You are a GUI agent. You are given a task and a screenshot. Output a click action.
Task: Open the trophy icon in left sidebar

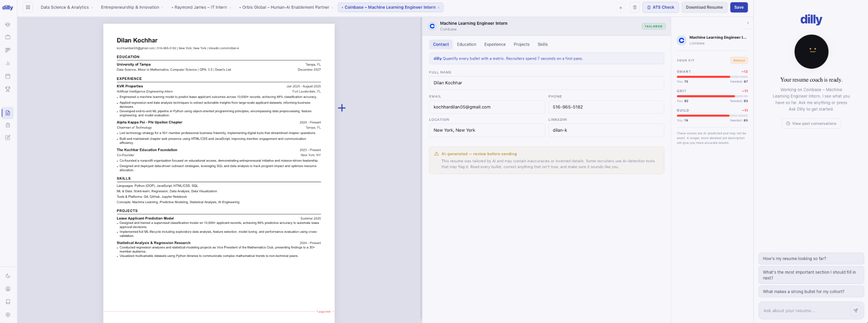point(8,89)
